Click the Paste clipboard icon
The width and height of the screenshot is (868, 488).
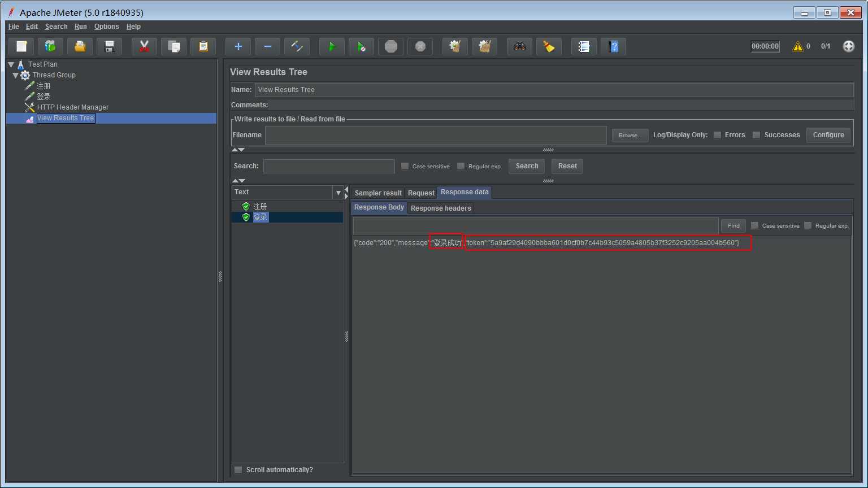coord(203,46)
